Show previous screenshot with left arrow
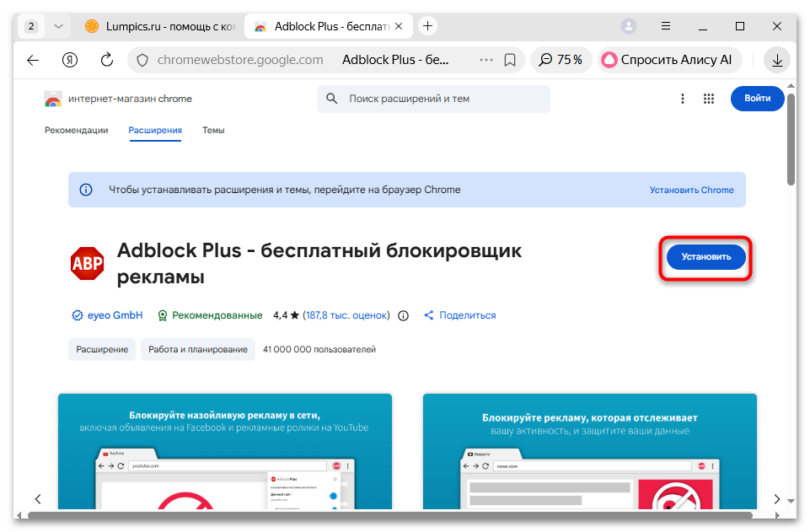This screenshot has width=810, height=532. click(38, 499)
